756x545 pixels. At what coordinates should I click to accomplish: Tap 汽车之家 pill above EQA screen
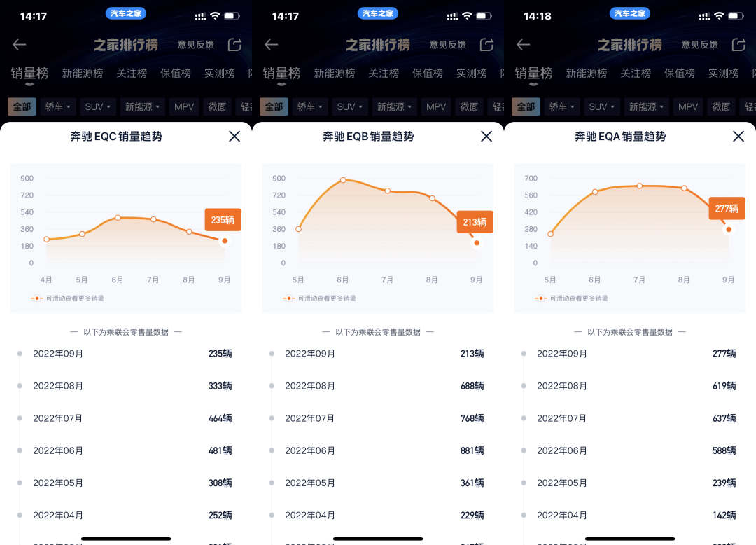click(630, 13)
